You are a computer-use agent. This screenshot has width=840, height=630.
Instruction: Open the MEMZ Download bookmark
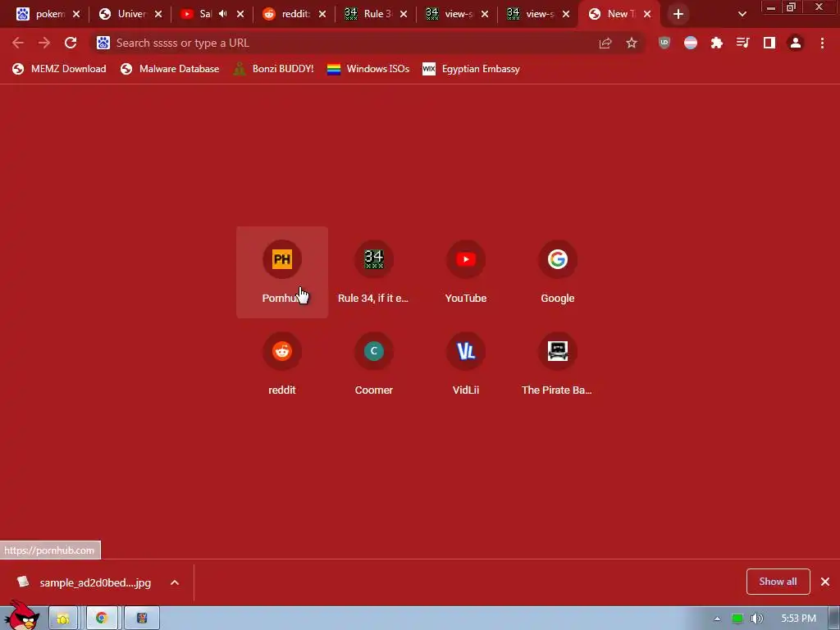59,69
